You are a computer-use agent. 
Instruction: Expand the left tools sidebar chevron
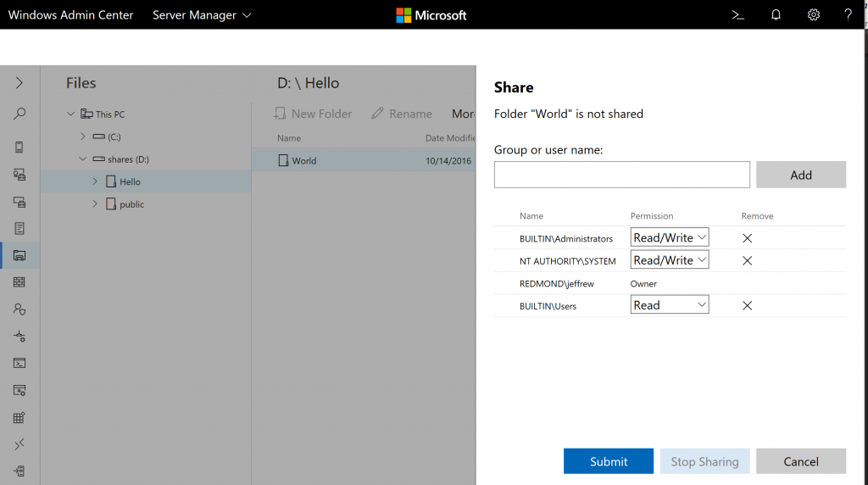19,83
